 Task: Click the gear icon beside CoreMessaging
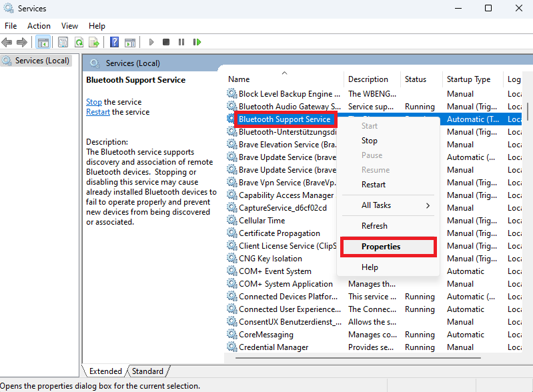click(x=232, y=334)
